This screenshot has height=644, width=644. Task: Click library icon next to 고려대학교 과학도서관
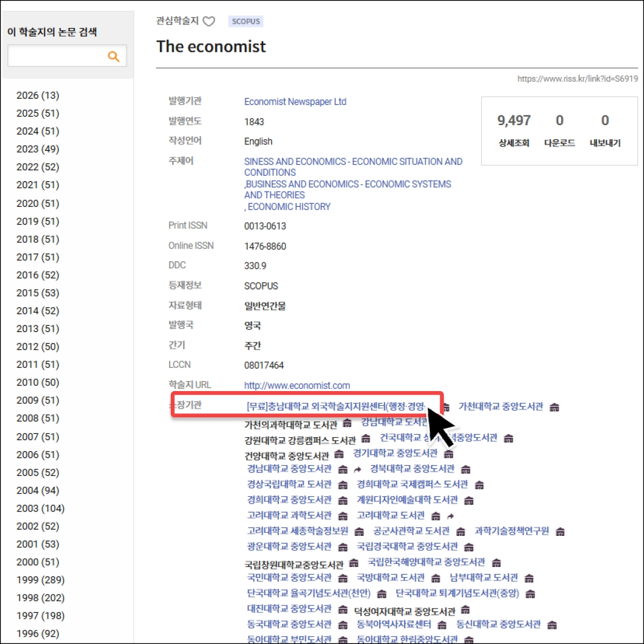[x=342, y=516]
